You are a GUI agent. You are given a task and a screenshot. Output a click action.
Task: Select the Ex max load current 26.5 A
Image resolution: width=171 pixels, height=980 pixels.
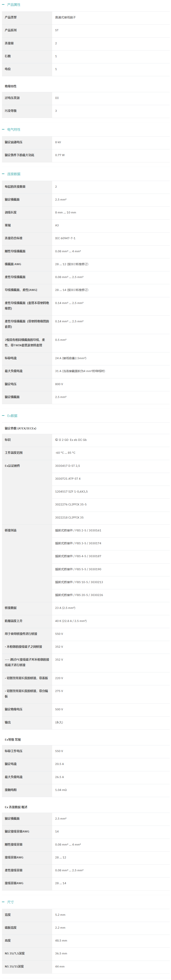click(59, 777)
